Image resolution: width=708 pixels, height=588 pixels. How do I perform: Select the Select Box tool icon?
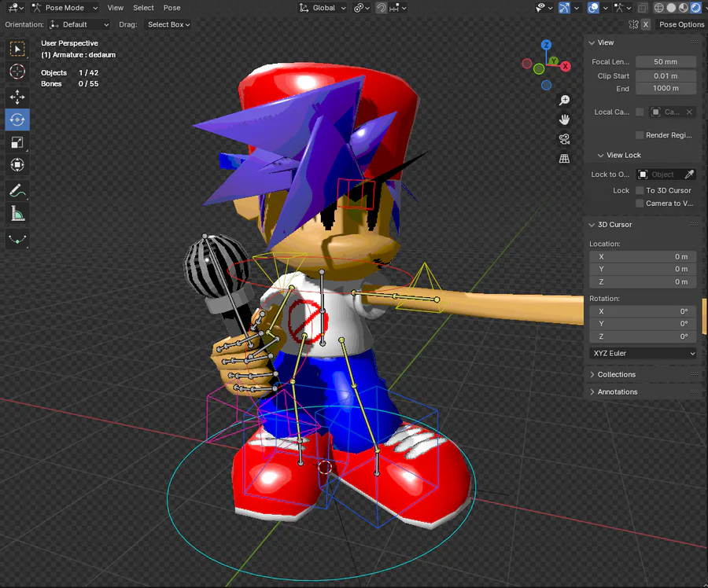(x=17, y=49)
